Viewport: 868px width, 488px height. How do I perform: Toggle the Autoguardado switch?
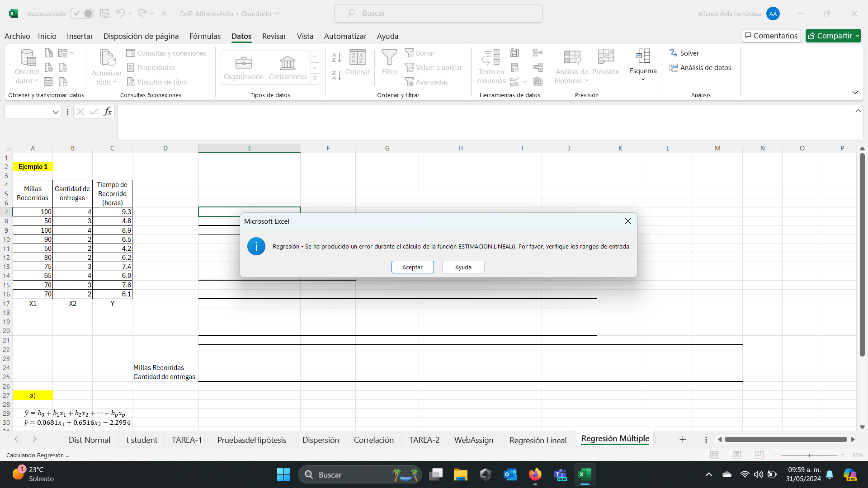coord(82,14)
